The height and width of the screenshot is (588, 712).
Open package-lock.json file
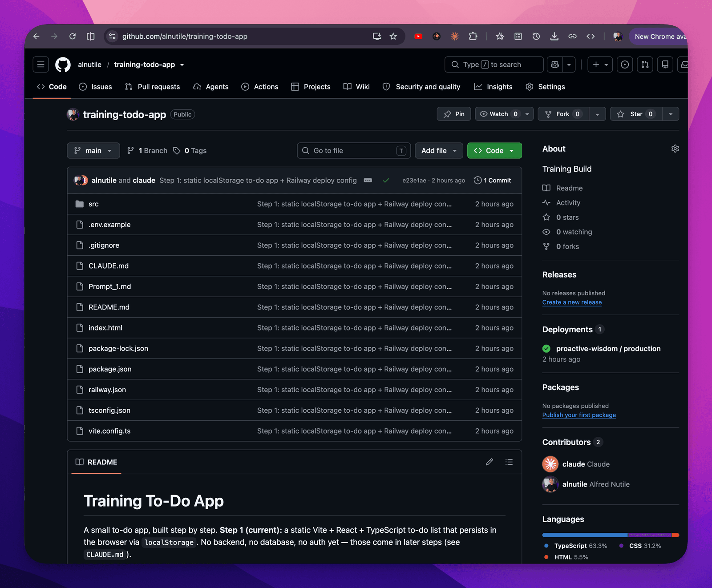[118, 349]
